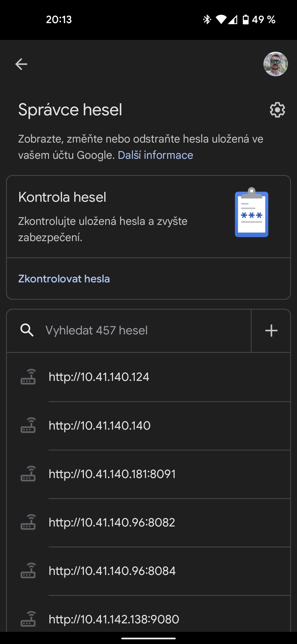297x644 pixels.
Task: Focus the 'Vyhledat 457 hesel' search field
Action: pos(137,331)
